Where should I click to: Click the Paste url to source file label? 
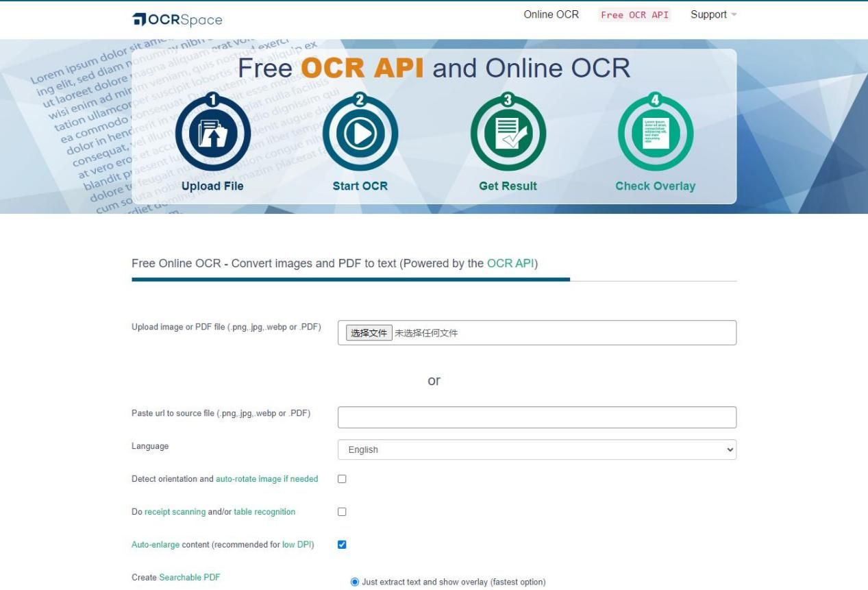pyautogui.click(x=221, y=413)
